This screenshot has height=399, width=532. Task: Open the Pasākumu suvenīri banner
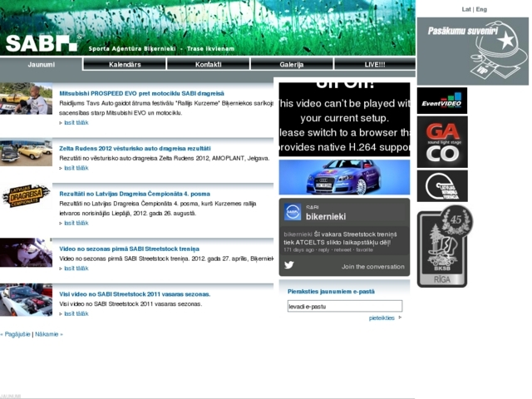tap(473, 52)
